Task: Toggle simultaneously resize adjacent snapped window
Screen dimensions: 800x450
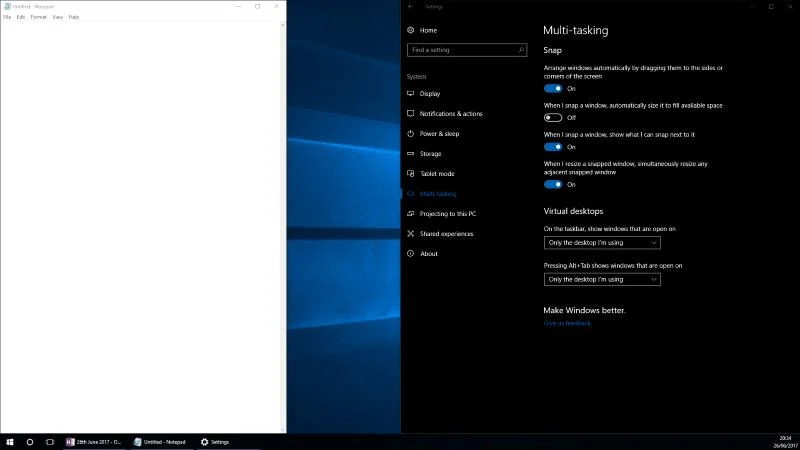Action: pos(553,185)
